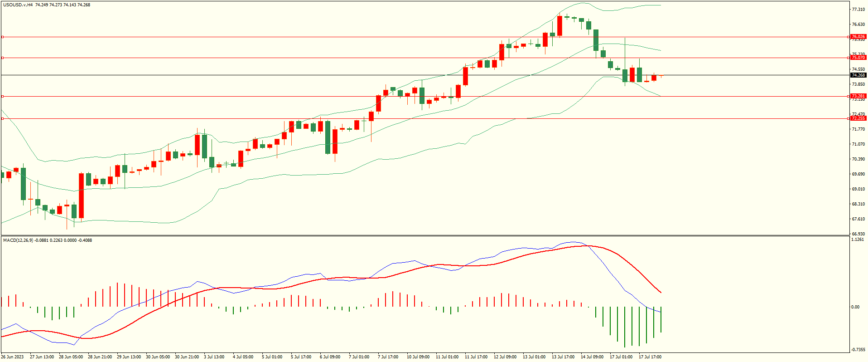This screenshot has width=868, height=362.
Task: Click the 27 Jun 13:00 time label
Action: [x=42, y=357]
